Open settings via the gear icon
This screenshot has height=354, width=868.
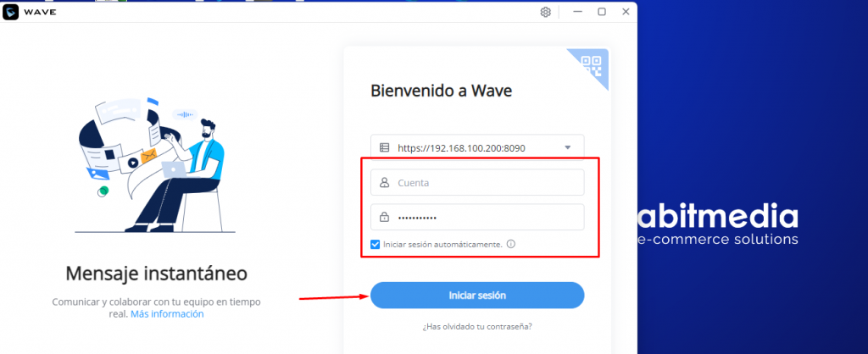click(x=545, y=12)
